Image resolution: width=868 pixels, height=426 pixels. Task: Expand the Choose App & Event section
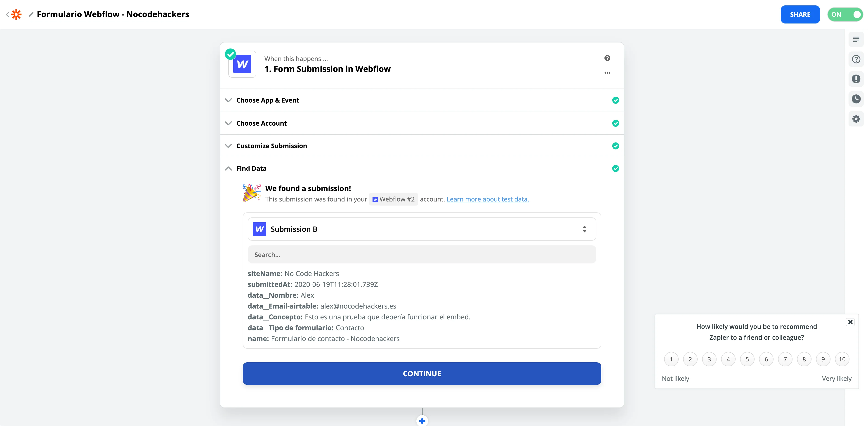point(268,100)
